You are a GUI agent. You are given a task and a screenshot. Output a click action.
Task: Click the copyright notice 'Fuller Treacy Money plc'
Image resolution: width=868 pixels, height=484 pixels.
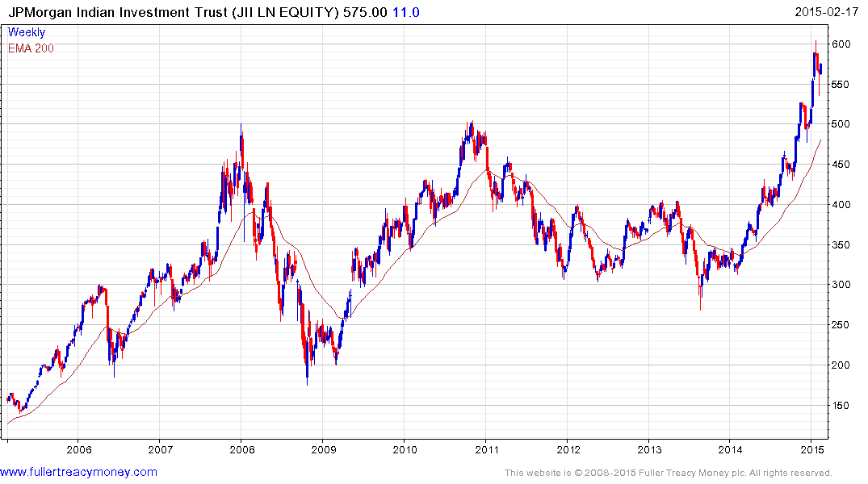pos(692,473)
